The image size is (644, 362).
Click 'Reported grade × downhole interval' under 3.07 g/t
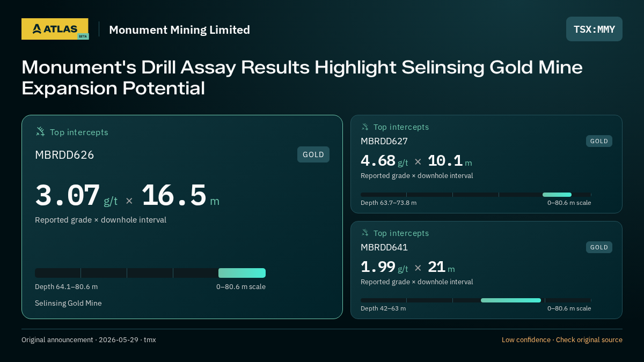[100, 220]
